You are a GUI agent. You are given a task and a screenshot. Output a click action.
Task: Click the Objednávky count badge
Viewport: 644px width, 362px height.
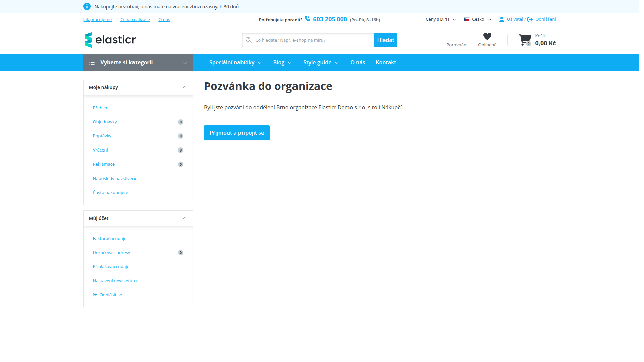coord(181,122)
